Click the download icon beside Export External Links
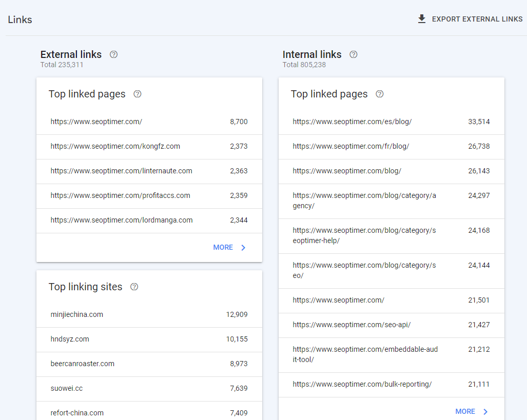 (422, 19)
